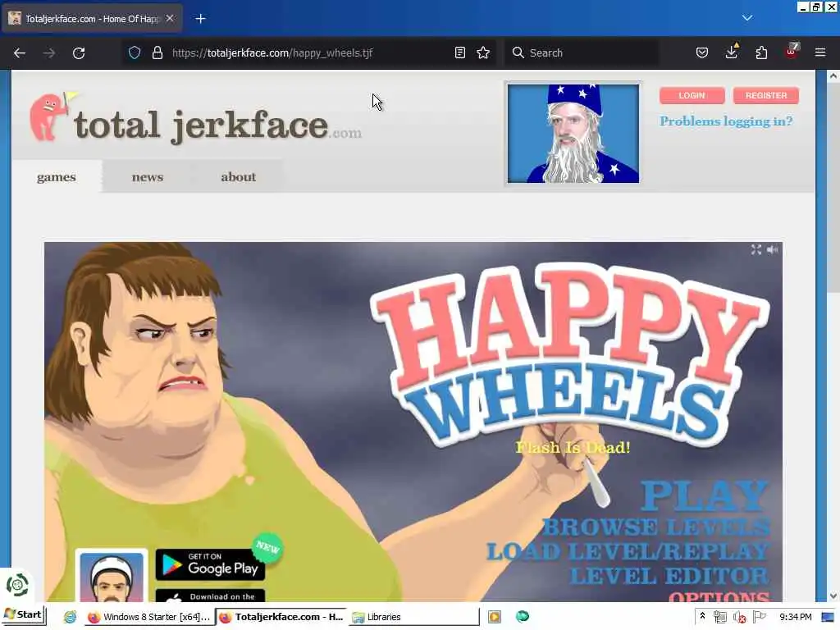Screen dimensions: 840x630
Task: Mute the game sound speaker icon
Action: (772, 249)
